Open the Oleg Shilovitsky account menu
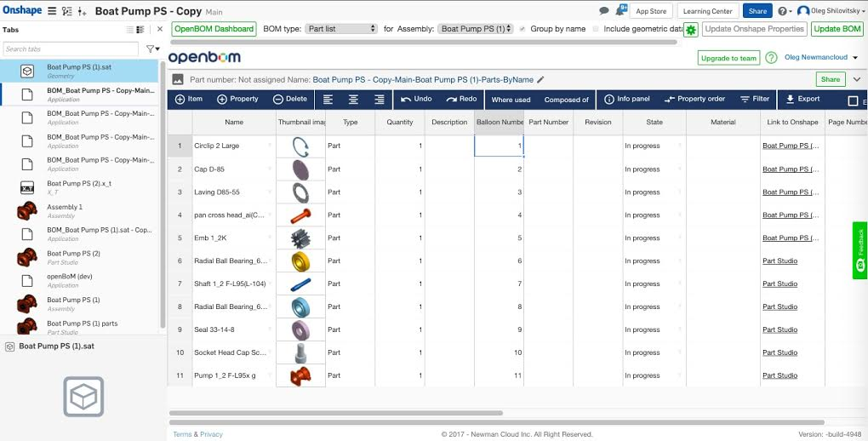 [831, 10]
